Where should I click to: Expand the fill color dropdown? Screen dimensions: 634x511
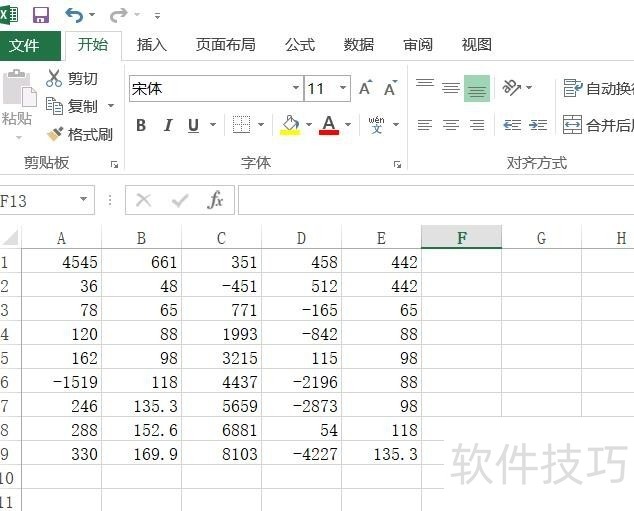[309, 125]
